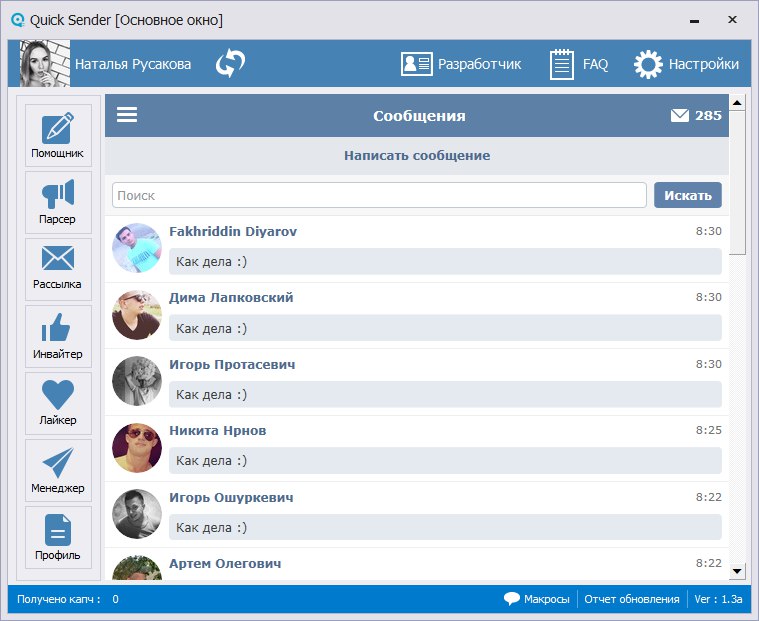The image size is (759, 621).
Task: Open the FAQ notepad
Action: coord(579,64)
